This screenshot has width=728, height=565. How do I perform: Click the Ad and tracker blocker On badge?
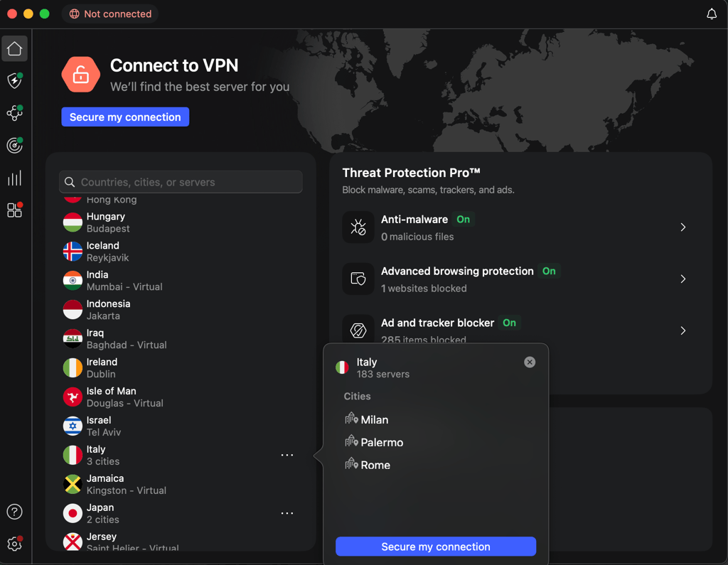(509, 323)
